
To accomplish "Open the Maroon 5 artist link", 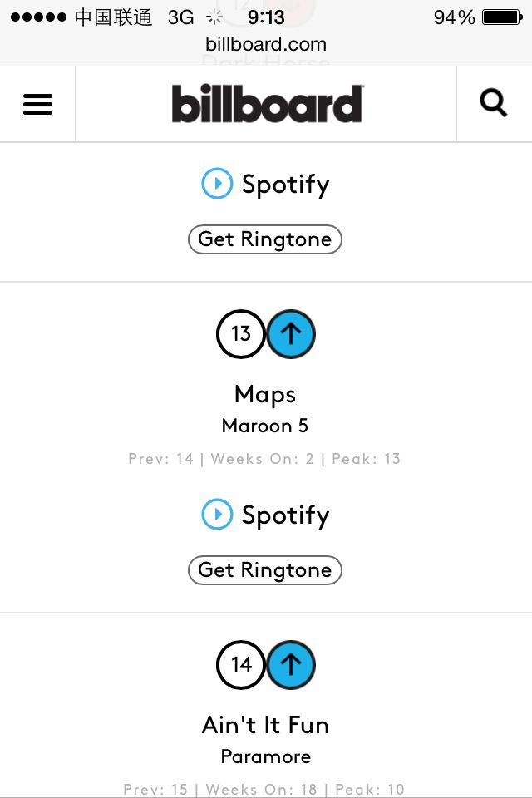I will pyautogui.click(x=265, y=426).
